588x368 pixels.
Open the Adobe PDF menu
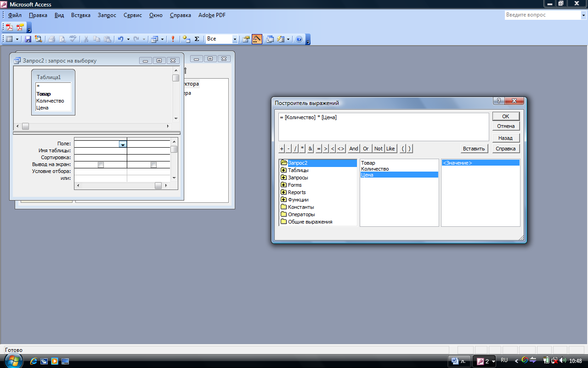click(x=212, y=15)
